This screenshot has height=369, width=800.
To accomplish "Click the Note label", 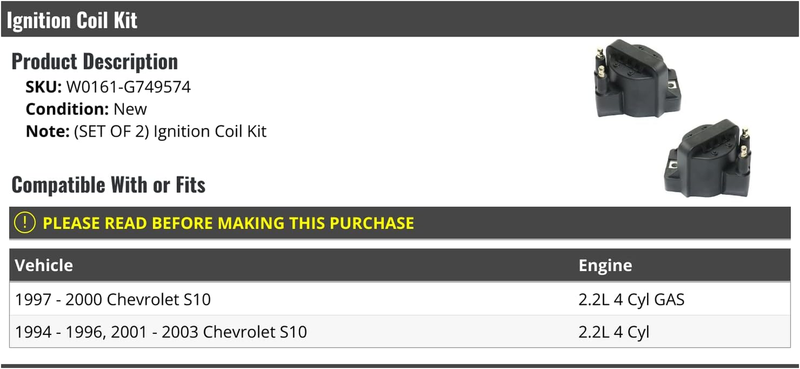I will tap(47, 132).
